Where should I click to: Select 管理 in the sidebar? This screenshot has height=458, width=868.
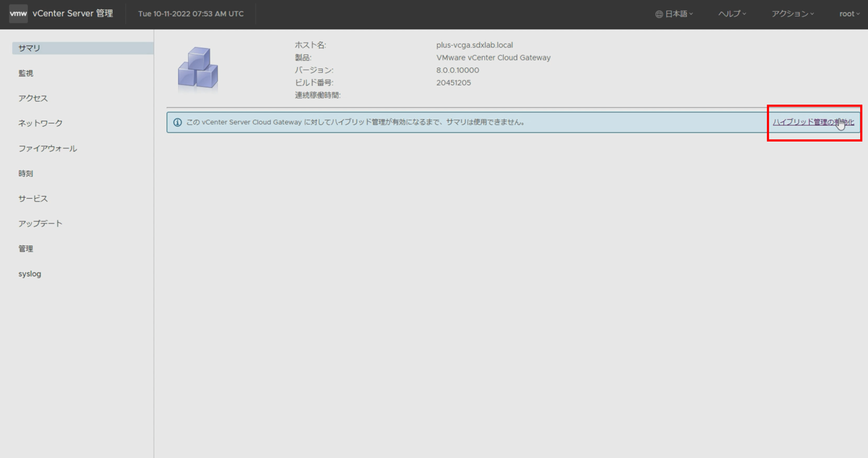tap(26, 249)
